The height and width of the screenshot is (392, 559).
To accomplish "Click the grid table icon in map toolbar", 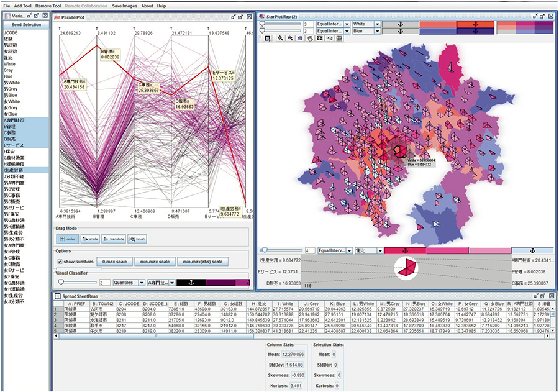I will pos(339,39).
